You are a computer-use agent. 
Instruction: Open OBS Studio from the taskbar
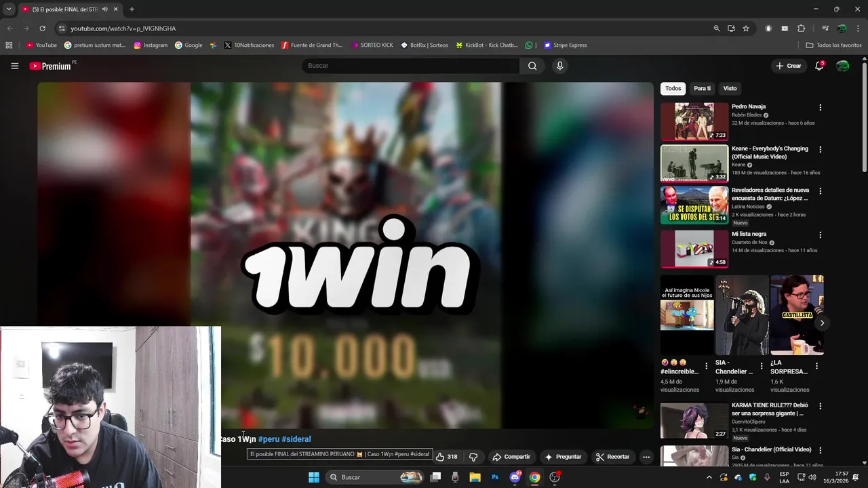click(555, 477)
